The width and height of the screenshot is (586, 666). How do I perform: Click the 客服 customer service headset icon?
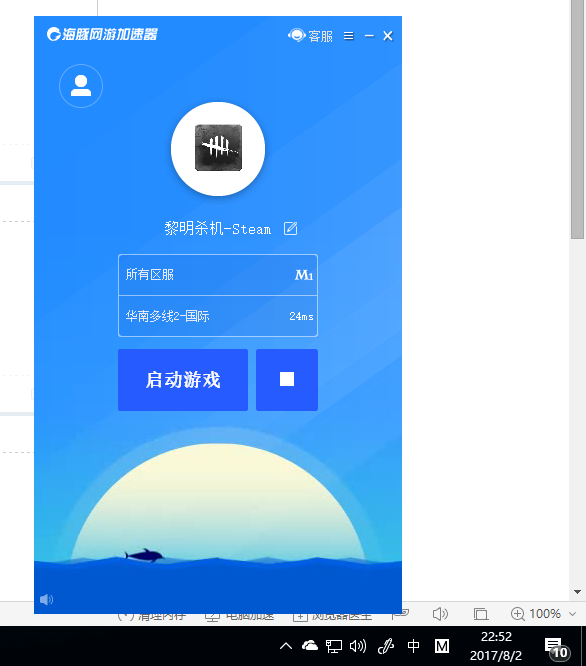tap(297, 35)
